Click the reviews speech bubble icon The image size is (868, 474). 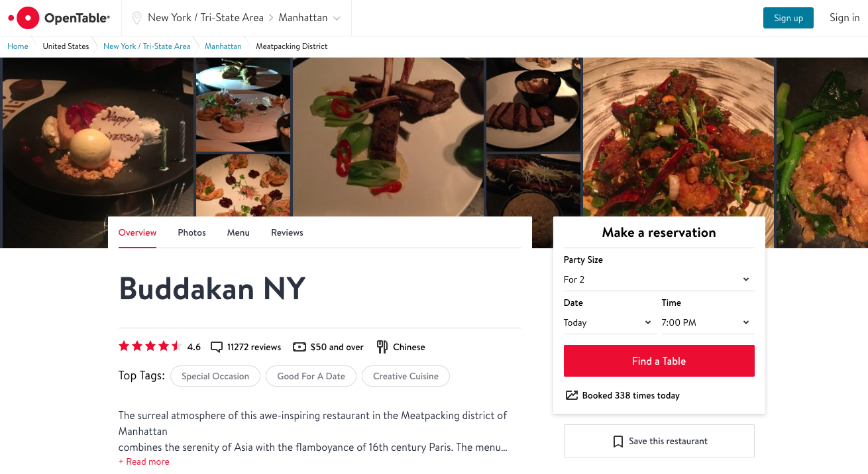pyautogui.click(x=217, y=347)
